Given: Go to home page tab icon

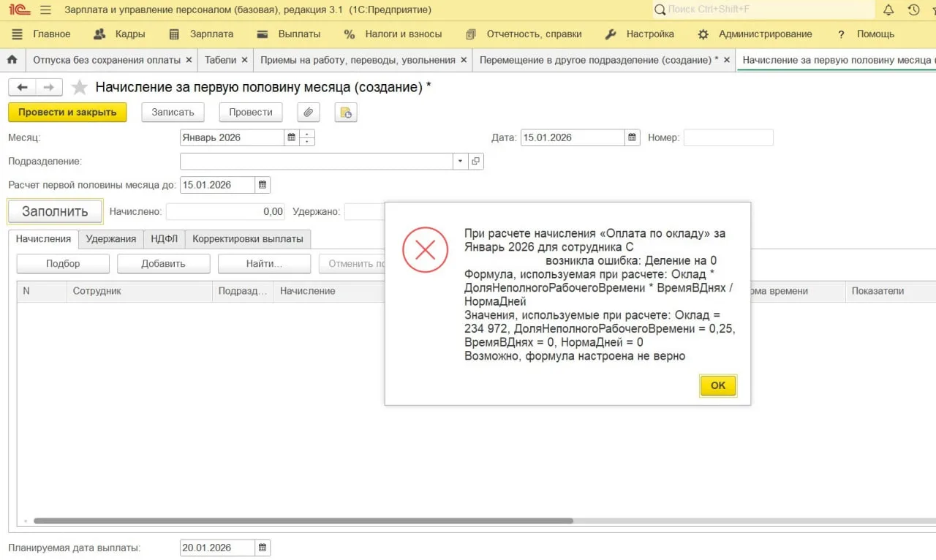Looking at the screenshot, I should (12, 60).
